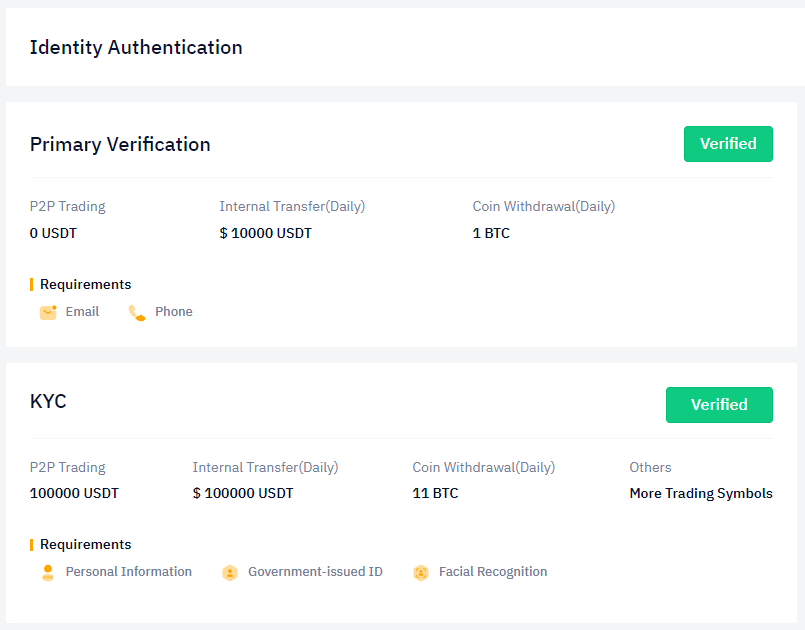This screenshot has height=630, width=805.
Task: Click the Verified button for Primary Verification
Action: pos(728,144)
